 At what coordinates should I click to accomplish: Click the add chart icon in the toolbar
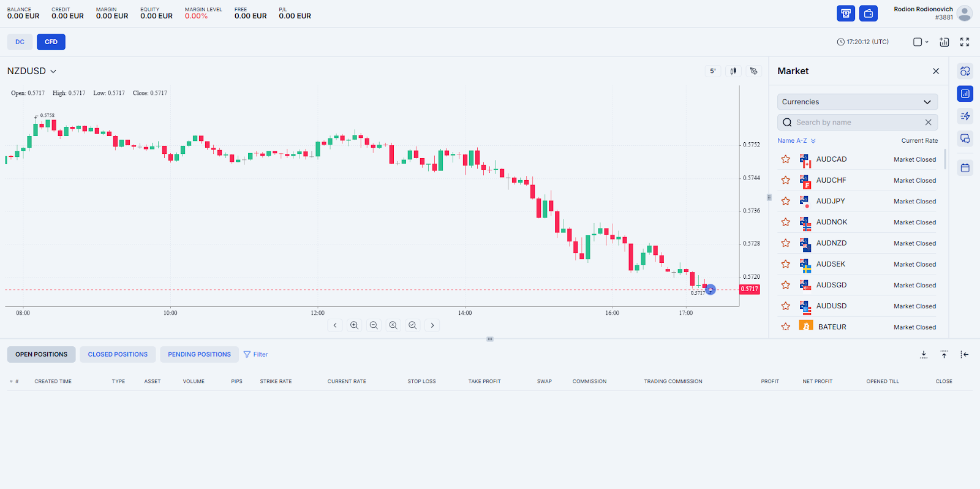point(944,42)
